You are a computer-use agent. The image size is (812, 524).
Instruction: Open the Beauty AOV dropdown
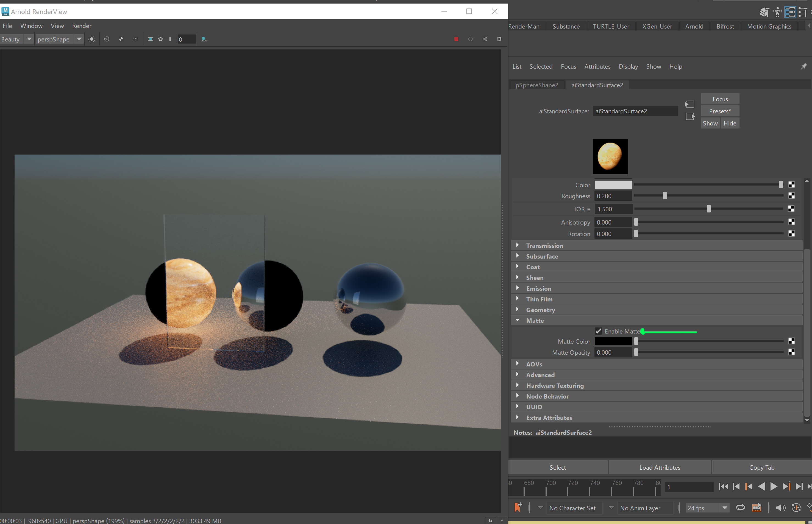(29, 39)
